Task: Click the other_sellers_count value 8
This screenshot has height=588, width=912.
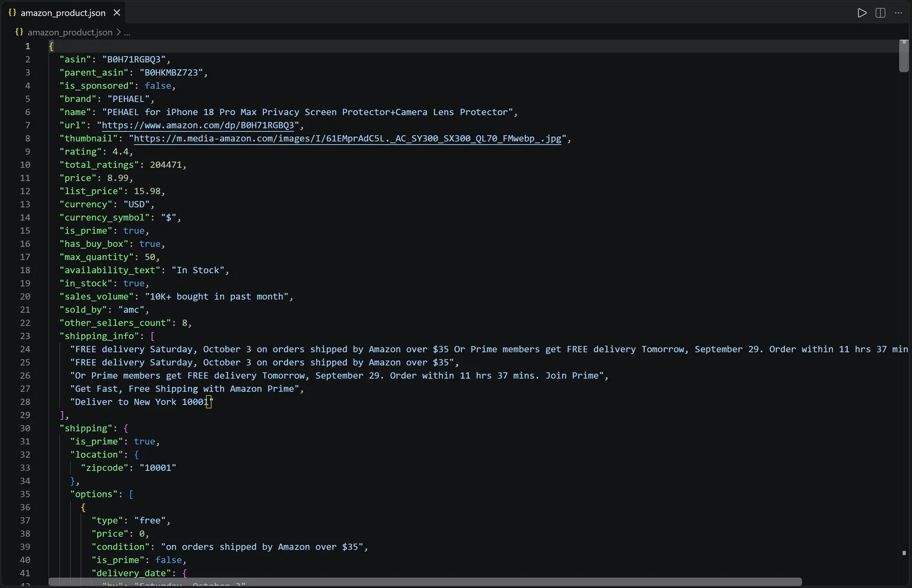Action: 185,323
